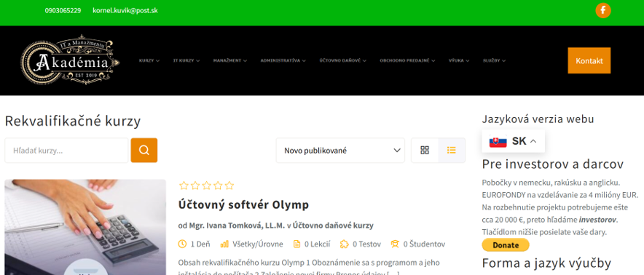Click the orange Kontakt button
The image size is (644, 275).
(589, 60)
